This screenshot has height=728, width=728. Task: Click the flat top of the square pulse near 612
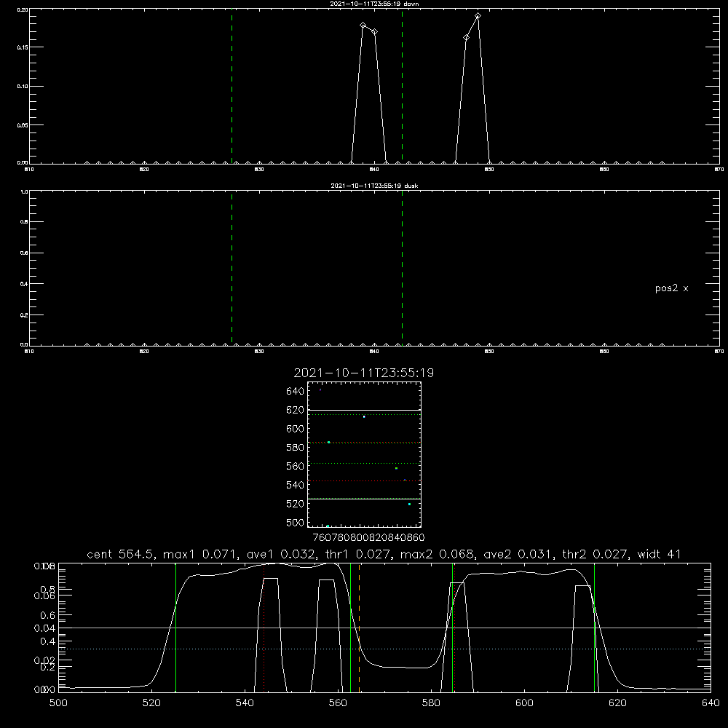(582, 586)
